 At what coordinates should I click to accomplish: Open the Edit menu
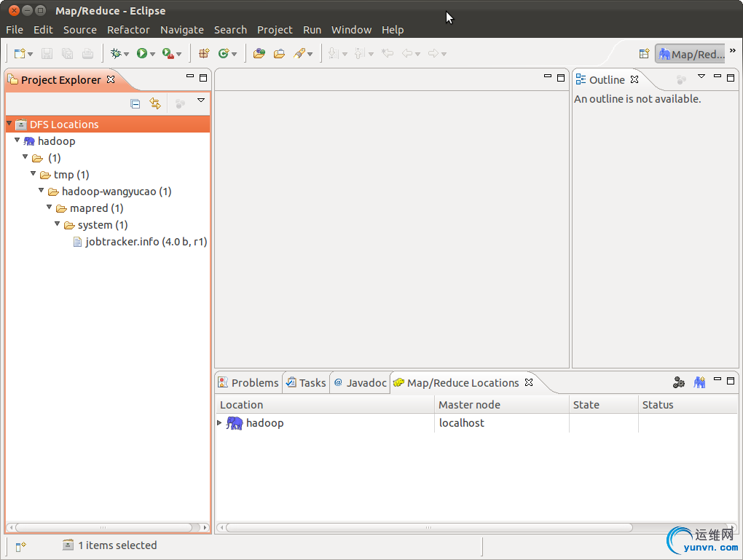(x=43, y=30)
